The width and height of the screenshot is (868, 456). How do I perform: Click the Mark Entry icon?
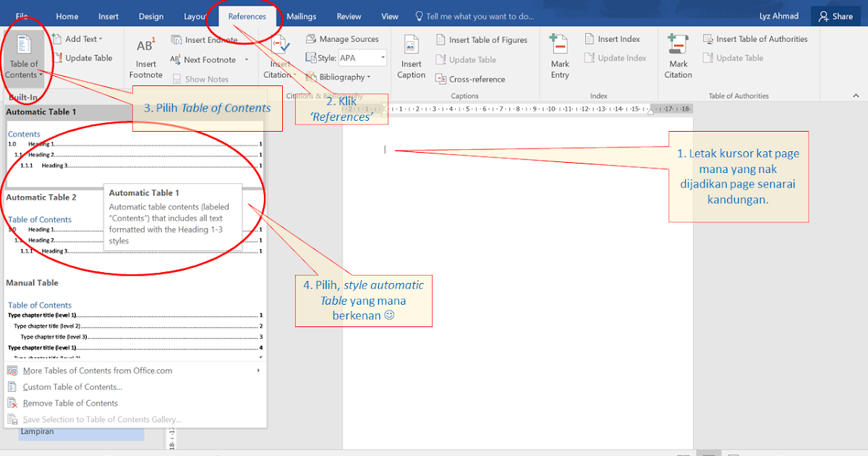click(559, 45)
